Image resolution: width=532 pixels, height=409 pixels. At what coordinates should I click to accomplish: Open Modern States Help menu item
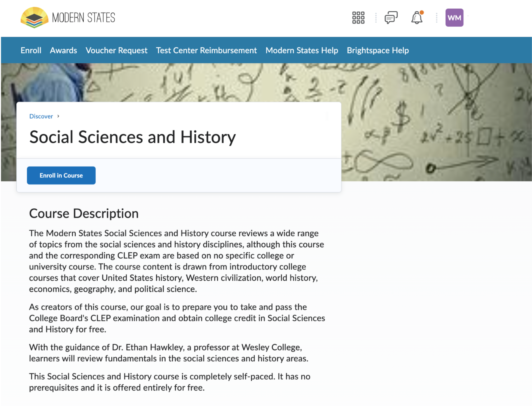click(302, 50)
